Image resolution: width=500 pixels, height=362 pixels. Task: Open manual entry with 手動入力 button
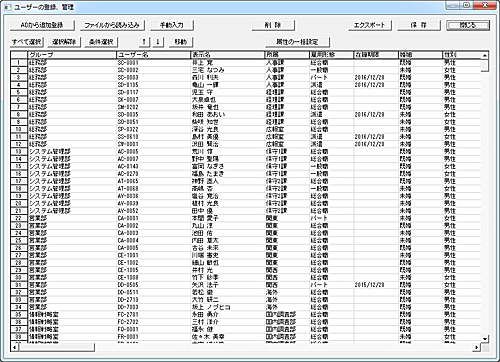(172, 25)
